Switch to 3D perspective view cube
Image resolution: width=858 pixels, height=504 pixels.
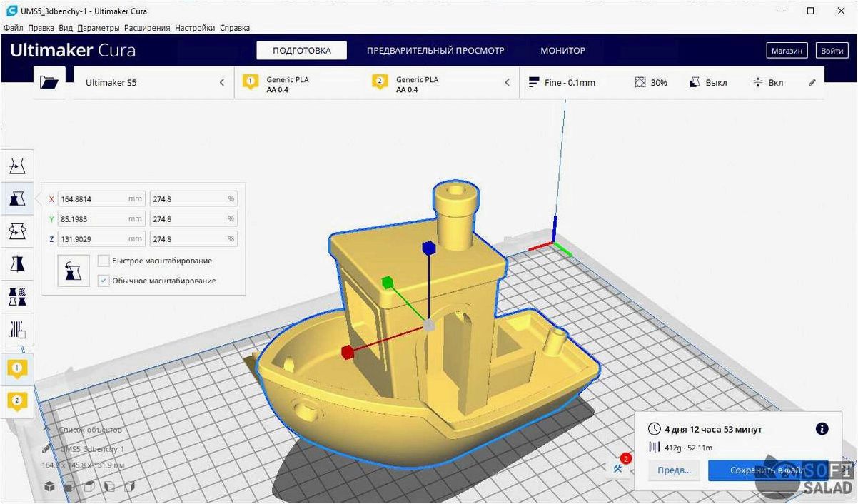point(49,487)
